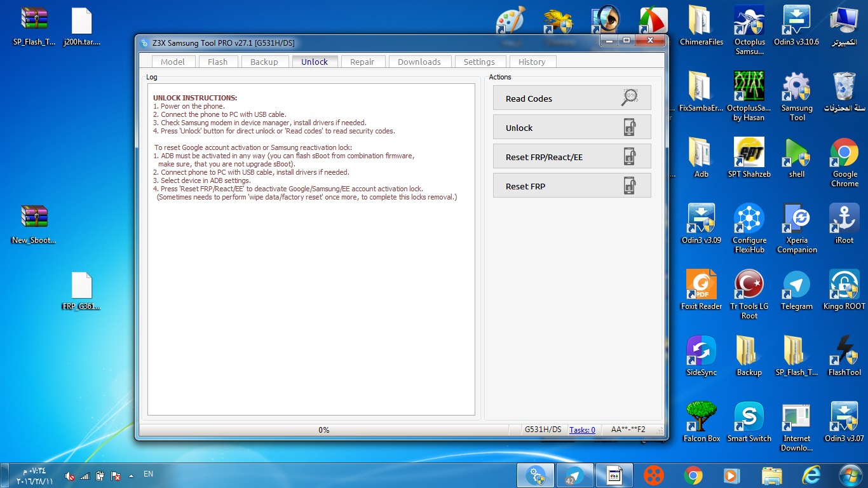This screenshot has width=868, height=488.
Task: Click the Reset FRP button
Action: tap(572, 186)
